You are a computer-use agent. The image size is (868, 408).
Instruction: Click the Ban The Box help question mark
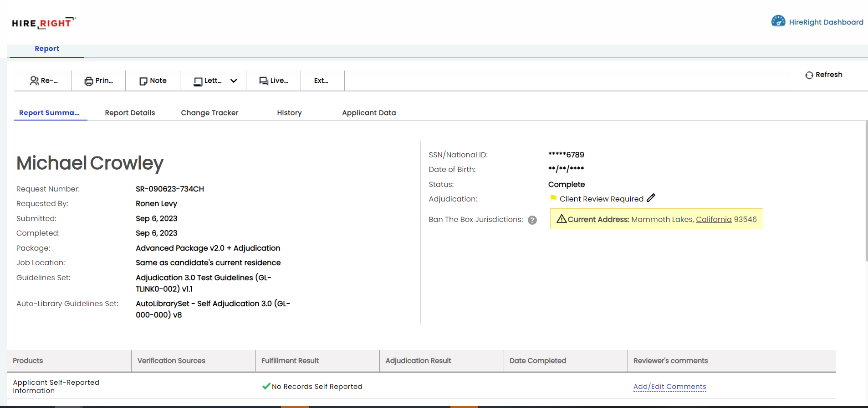(532, 220)
